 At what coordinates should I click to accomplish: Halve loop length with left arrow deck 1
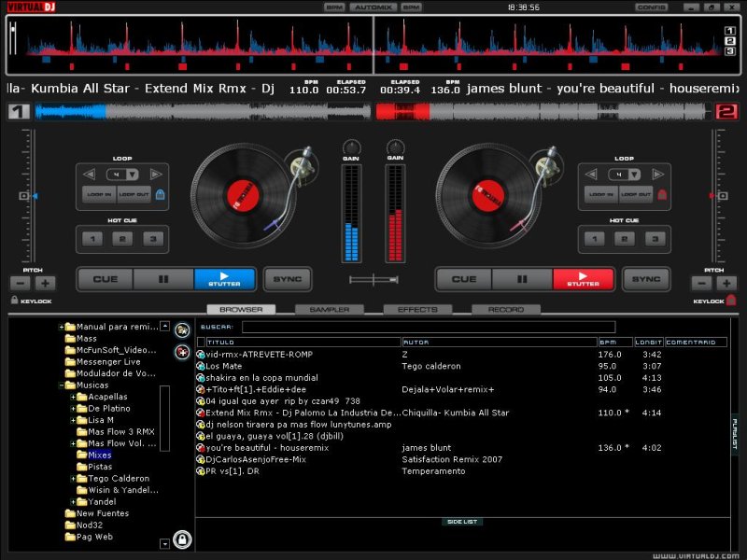(90, 175)
